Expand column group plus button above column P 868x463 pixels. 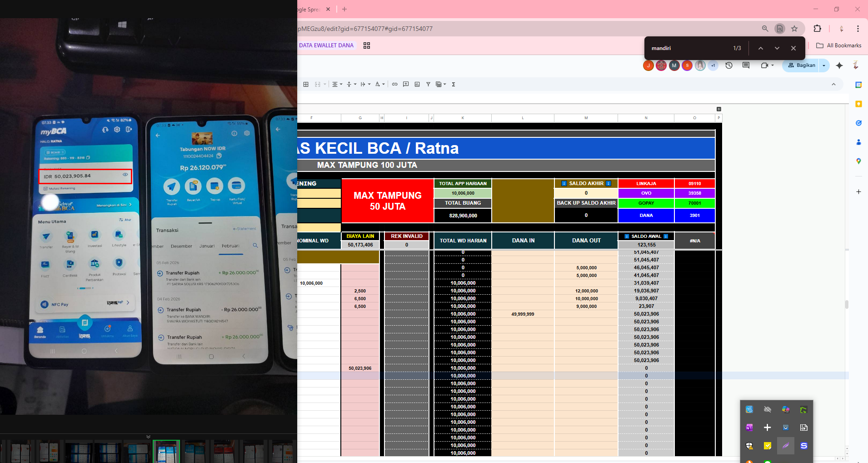719,109
